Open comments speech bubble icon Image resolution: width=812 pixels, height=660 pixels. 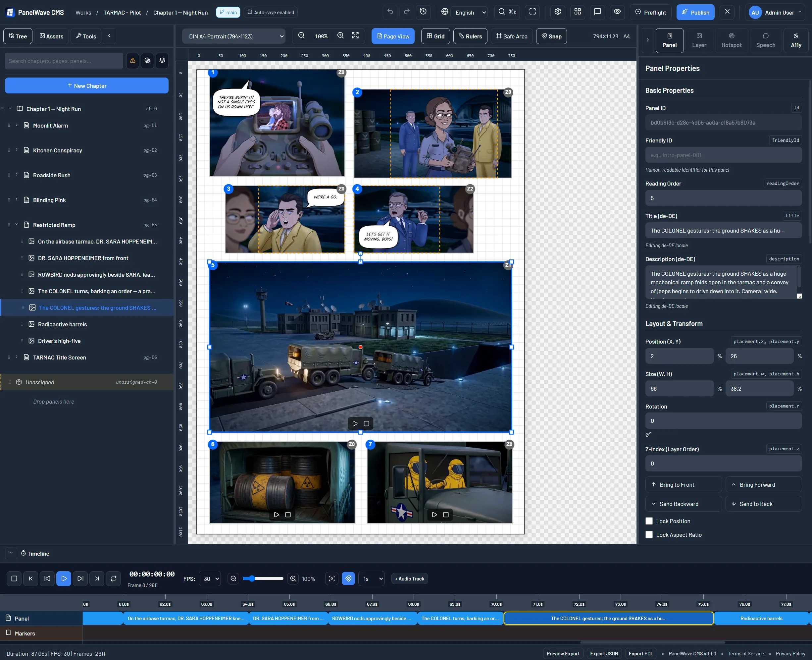[x=597, y=12]
